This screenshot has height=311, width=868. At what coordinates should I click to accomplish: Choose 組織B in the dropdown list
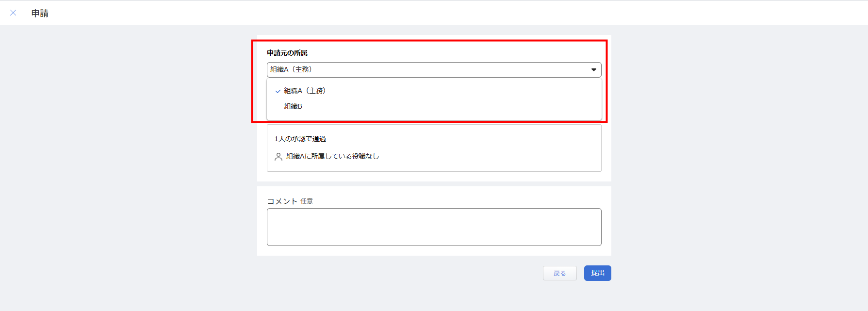pos(293,106)
